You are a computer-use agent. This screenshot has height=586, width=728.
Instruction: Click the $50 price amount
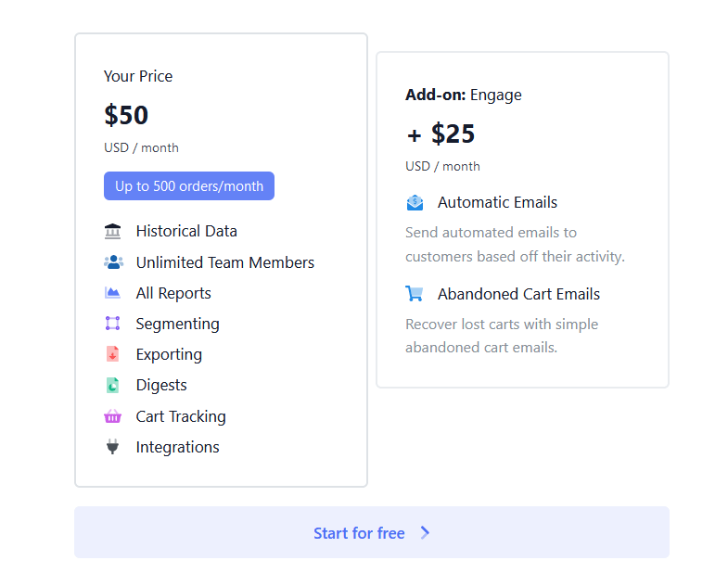tap(126, 115)
